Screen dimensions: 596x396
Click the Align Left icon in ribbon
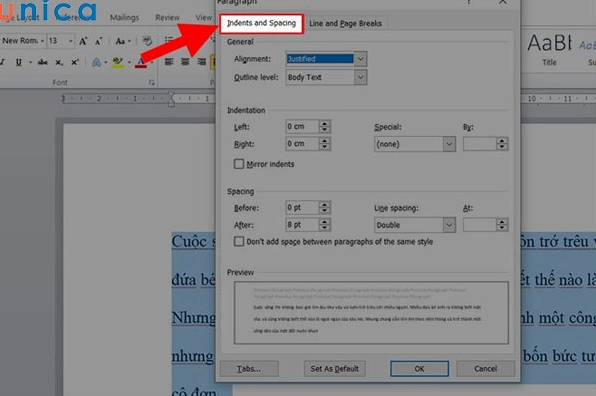pyautogui.click(x=169, y=62)
